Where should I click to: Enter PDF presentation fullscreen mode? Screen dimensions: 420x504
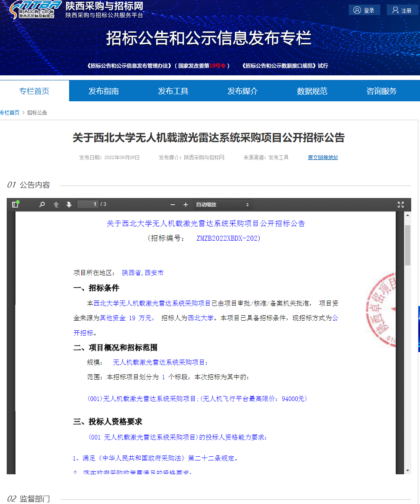click(400, 205)
